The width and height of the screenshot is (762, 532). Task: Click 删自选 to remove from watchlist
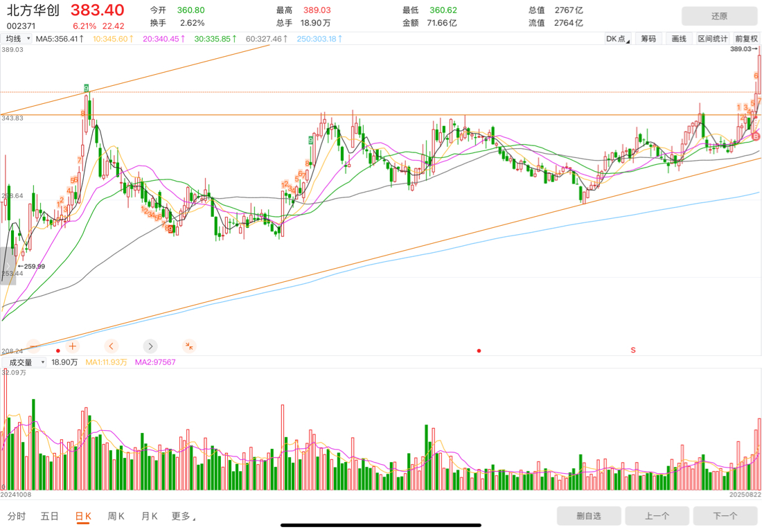(589, 516)
